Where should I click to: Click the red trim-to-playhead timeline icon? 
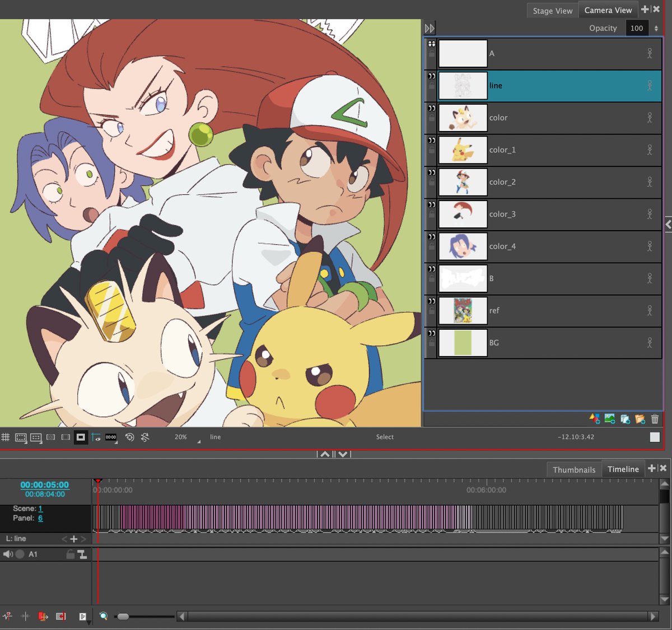pos(60,616)
